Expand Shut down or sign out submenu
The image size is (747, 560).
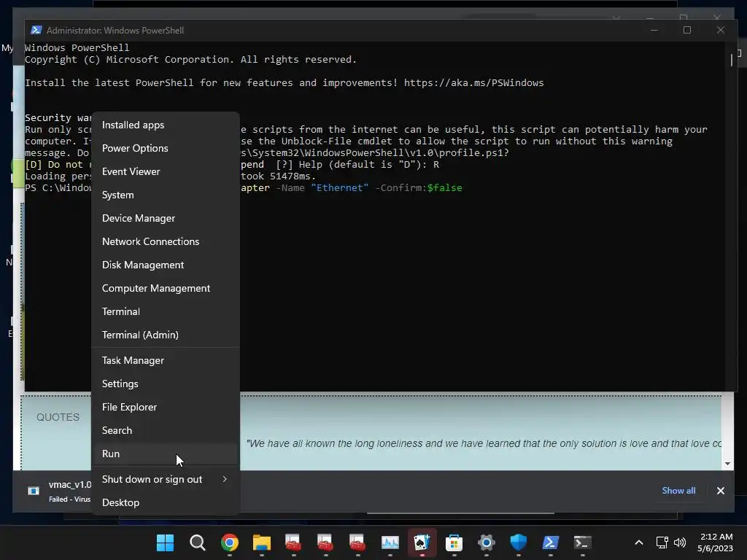coord(166,479)
